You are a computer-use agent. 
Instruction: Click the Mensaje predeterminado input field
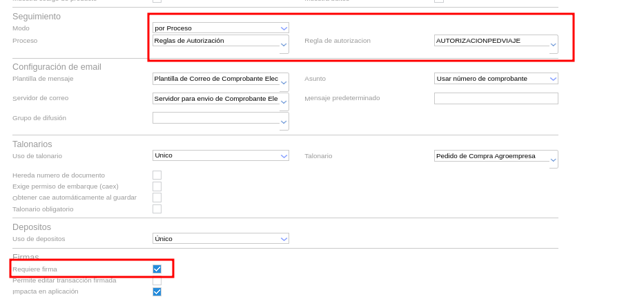click(496, 98)
